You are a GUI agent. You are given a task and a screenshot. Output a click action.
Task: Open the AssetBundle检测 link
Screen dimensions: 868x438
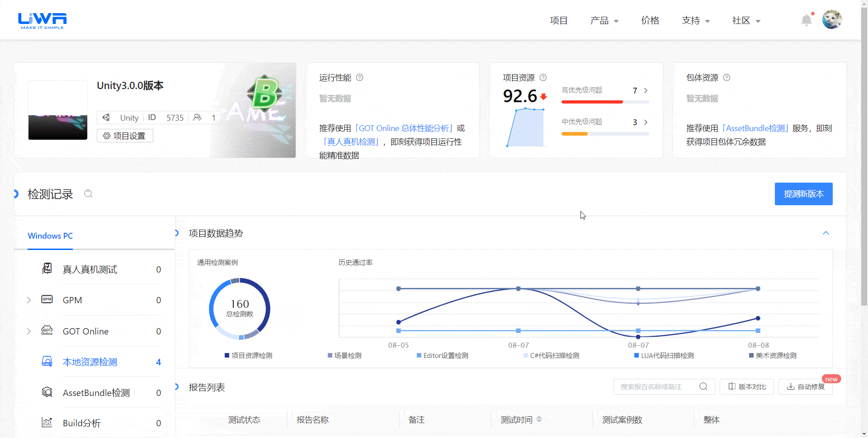click(x=755, y=128)
